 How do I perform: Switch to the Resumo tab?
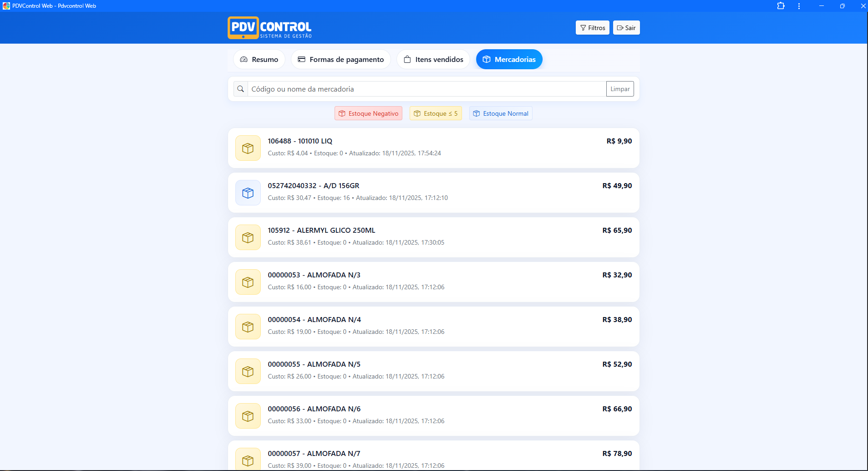point(259,60)
